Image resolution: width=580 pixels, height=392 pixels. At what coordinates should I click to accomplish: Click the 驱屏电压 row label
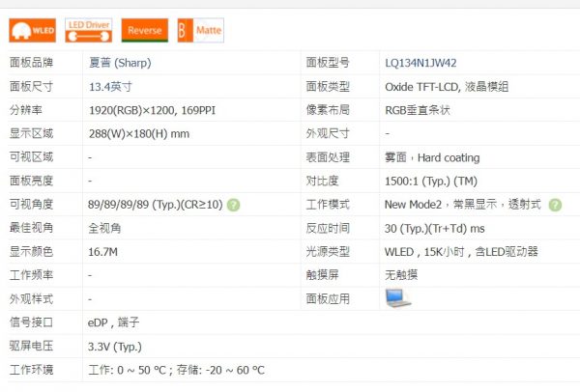pyautogui.click(x=32, y=347)
